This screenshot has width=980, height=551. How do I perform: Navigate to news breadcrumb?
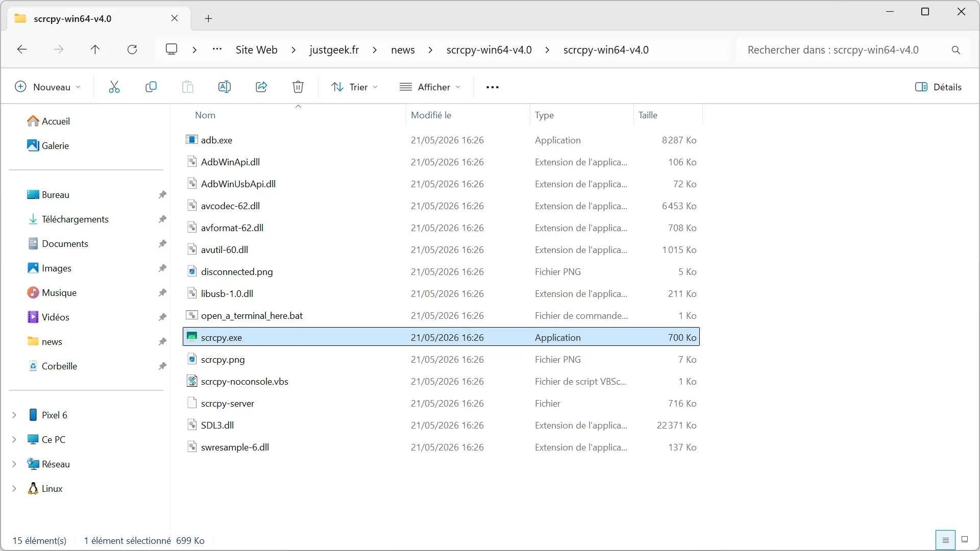coord(403,50)
